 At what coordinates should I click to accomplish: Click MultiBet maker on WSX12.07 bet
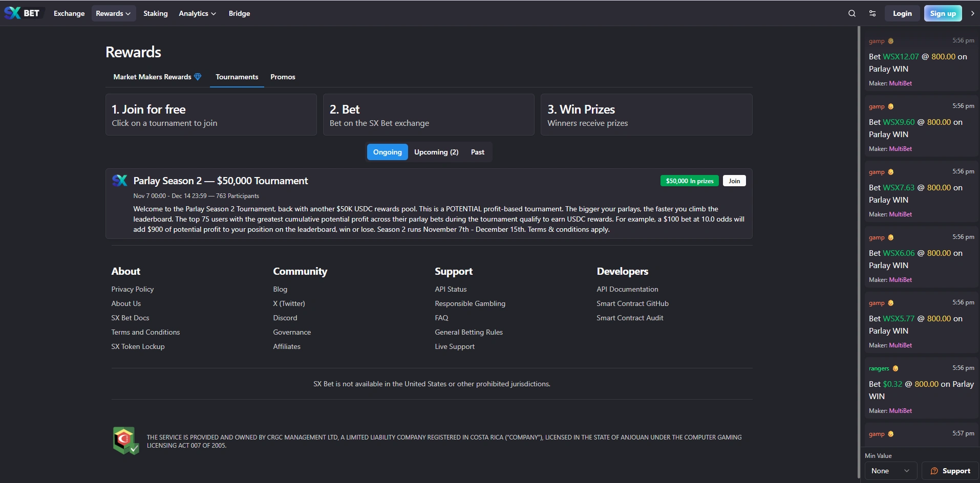tap(901, 83)
